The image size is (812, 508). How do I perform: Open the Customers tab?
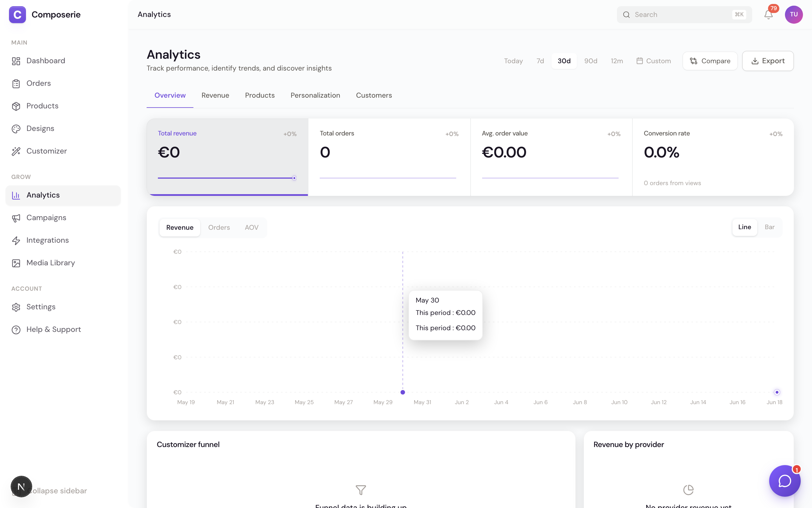[374, 95]
